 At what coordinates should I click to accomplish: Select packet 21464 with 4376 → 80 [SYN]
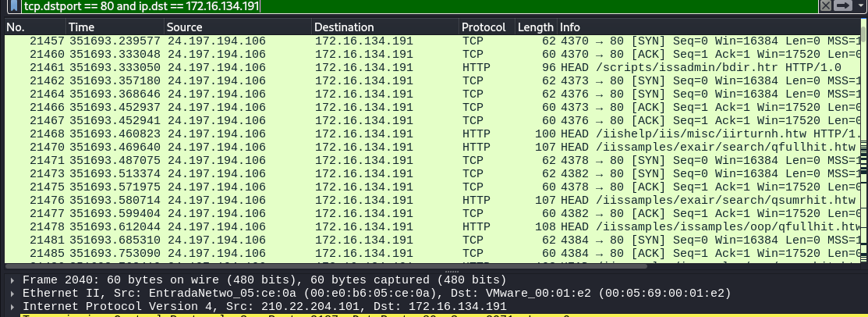[434, 94]
